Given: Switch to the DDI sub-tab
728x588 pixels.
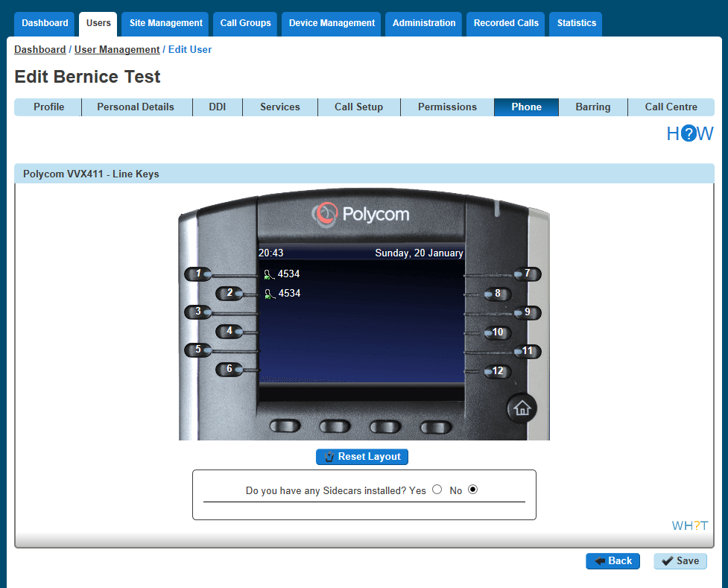Looking at the screenshot, I should click(x=218, y=107).
